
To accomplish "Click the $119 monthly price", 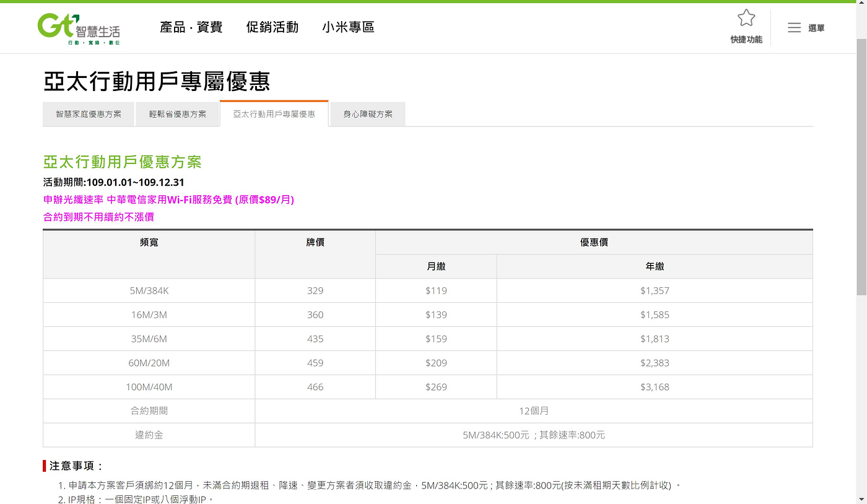I will pos(436,291).
